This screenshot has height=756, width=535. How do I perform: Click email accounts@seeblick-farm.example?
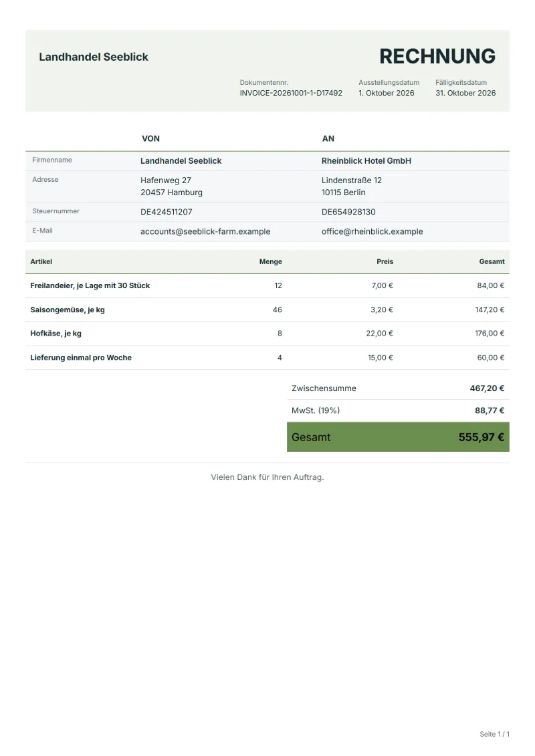205,231
